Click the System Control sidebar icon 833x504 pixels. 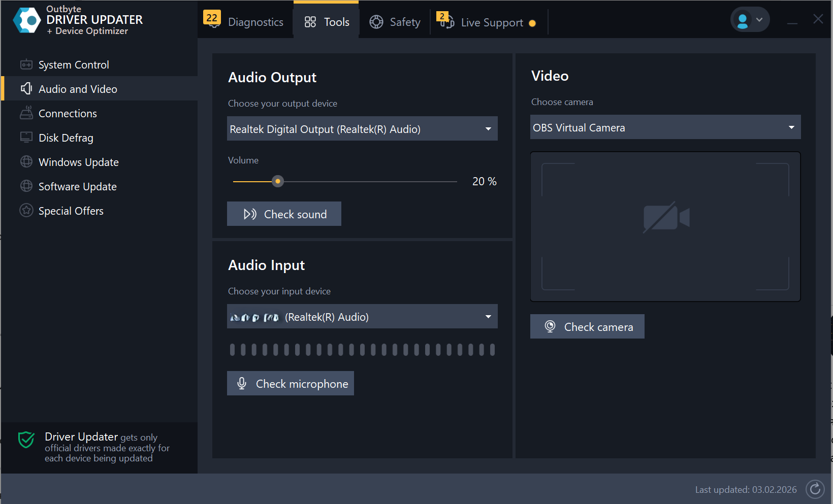[26, 65]
